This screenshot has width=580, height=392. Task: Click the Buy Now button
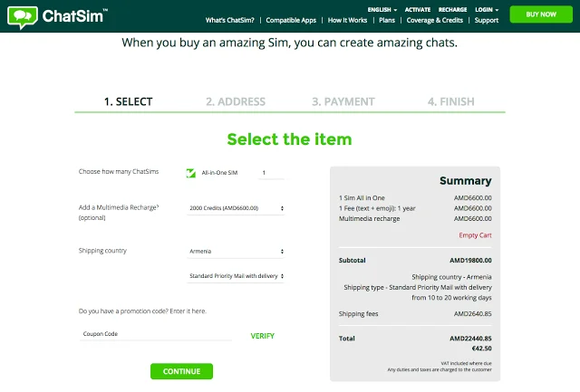(541, 14)
